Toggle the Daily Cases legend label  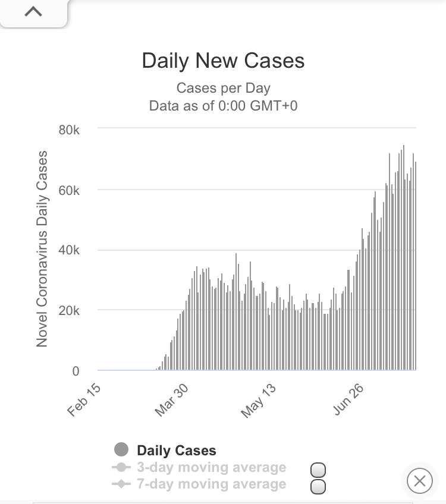177,451
